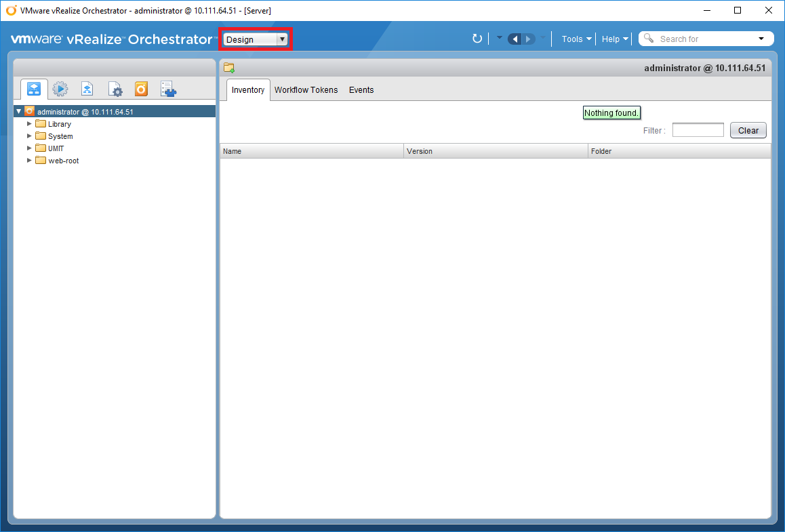The height and width of the screenshot is (532, 785).
Task: Open the Configurations view icon
Action: (x=115, y=89)
